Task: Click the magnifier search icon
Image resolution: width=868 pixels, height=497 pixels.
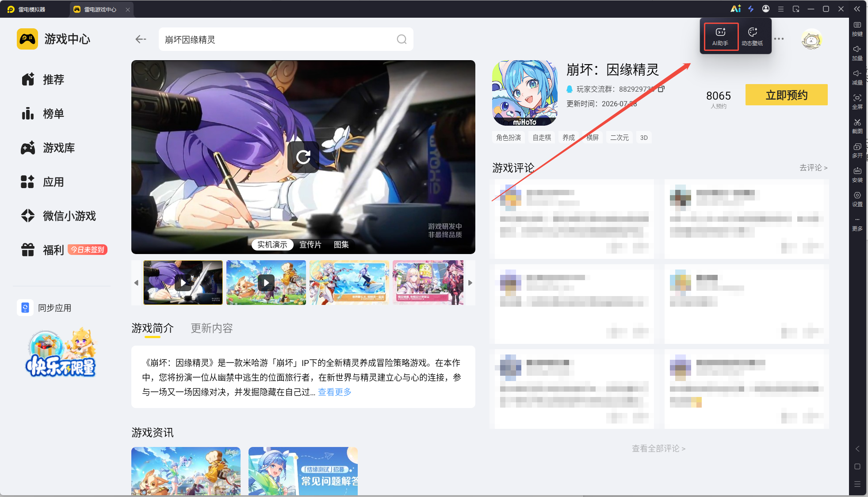Action: 401,39
